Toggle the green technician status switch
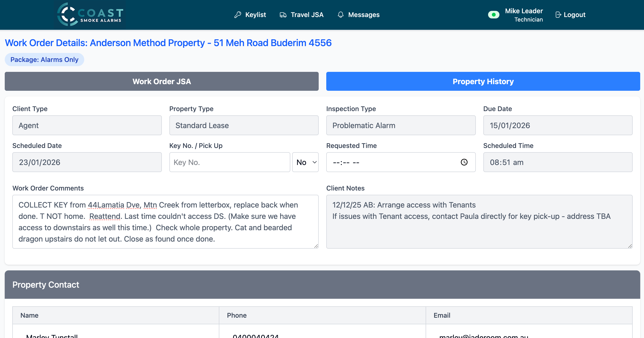644x338 pixels. point(494,15)
